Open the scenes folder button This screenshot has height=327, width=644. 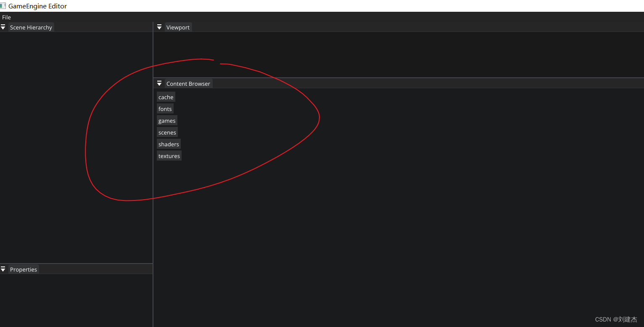pos(167,132)
